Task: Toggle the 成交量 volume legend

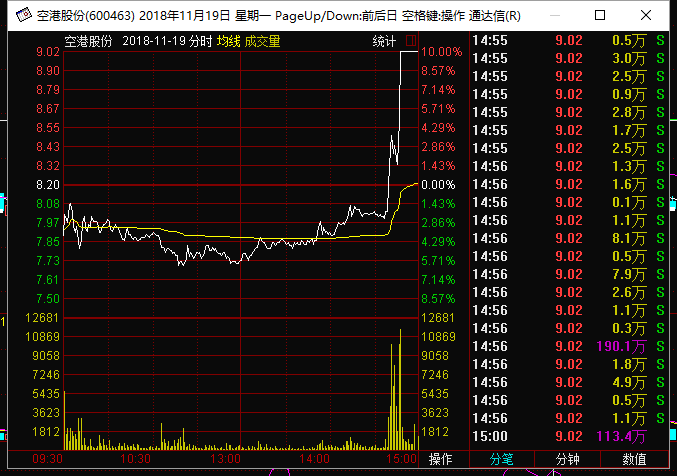Action: pos(262,41)
